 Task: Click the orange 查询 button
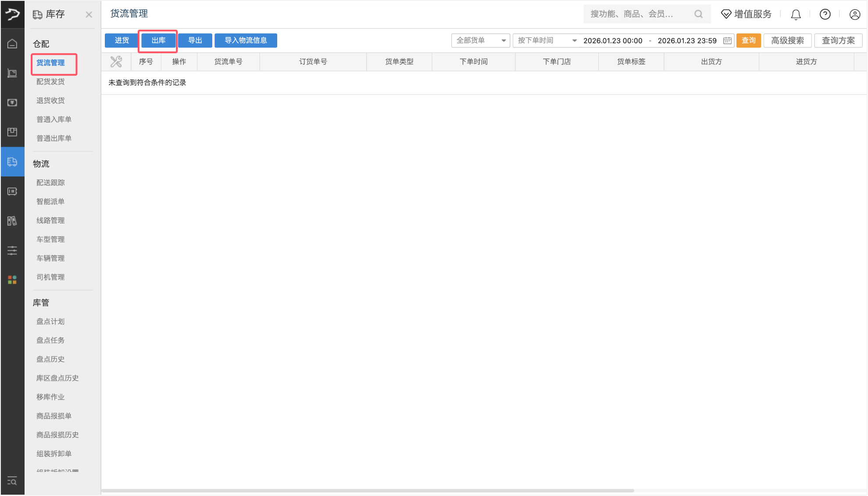click(x=748, y=40)
